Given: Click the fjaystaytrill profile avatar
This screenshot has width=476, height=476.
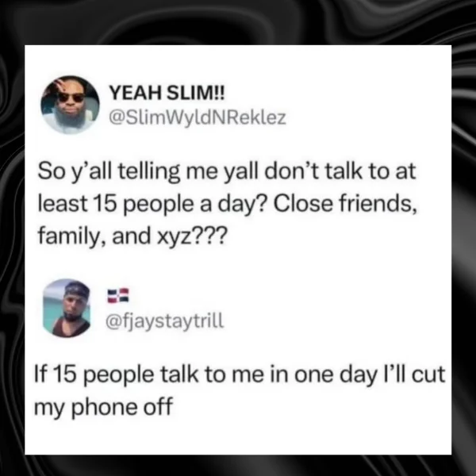Looking at the screenshot, I should [x=67, y=308].
